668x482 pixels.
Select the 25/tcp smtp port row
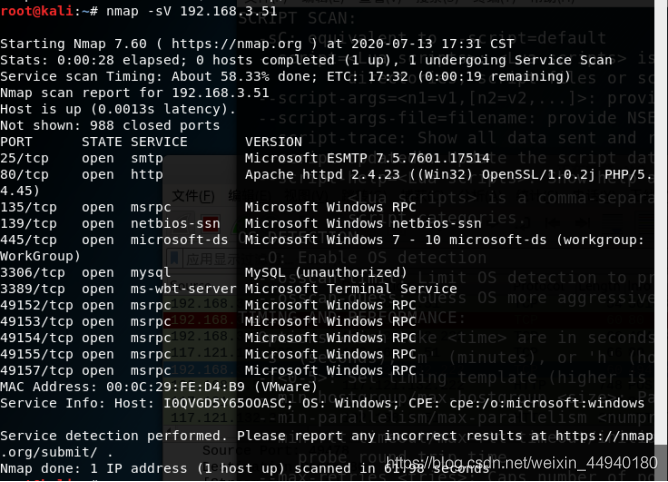point(245,158)
